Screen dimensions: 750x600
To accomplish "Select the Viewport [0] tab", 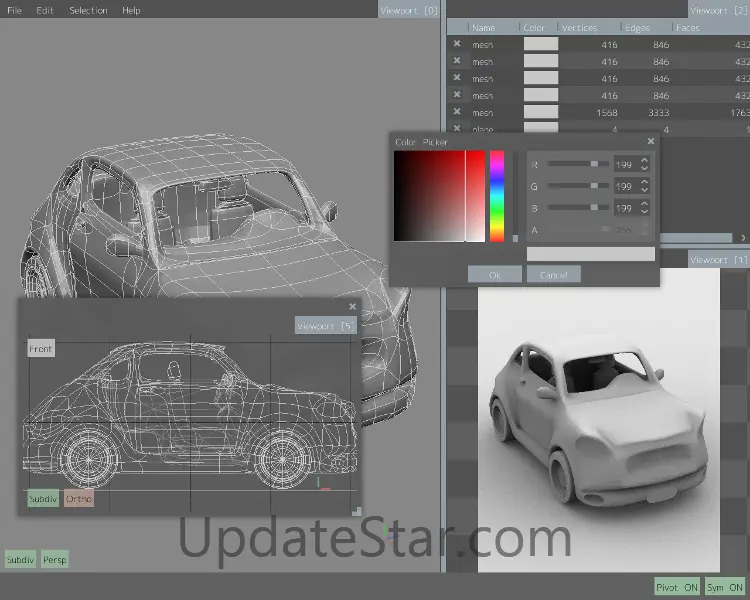I will 409,10.
